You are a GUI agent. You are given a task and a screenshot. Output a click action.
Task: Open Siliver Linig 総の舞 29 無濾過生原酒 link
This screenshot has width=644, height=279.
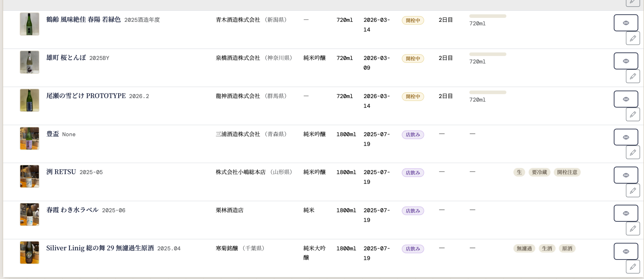click(x=100, y=248)
